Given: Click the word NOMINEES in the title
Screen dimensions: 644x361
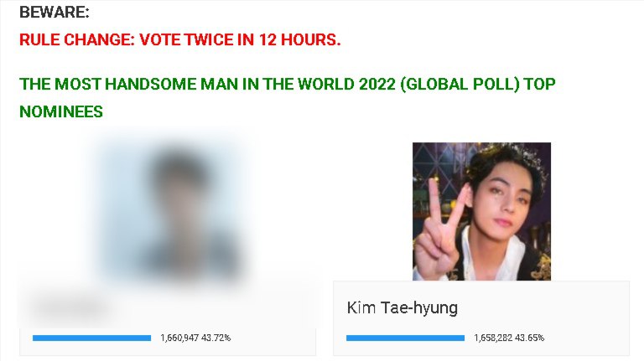Looking at the screenshot, I should coord(61,111).
